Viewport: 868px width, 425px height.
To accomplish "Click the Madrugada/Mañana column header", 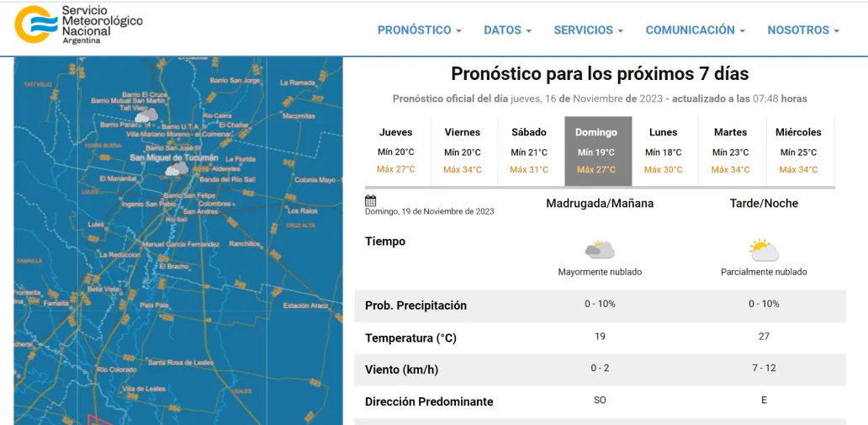I will (x=600, y=204).
